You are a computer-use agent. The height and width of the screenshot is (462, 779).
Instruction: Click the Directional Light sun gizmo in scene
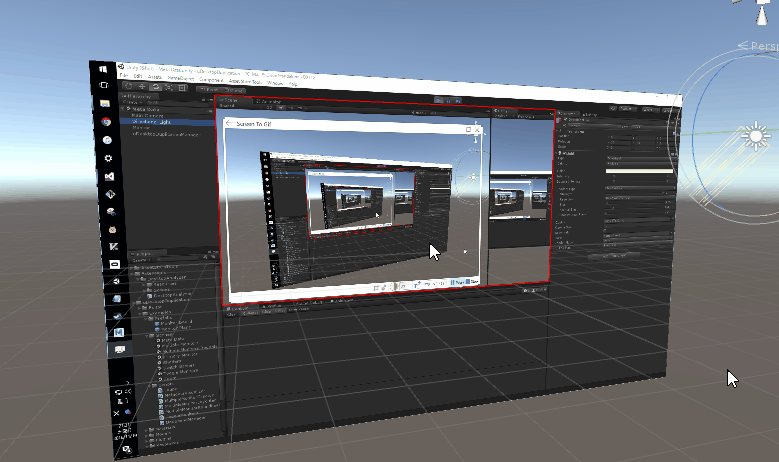pos(755,136)
